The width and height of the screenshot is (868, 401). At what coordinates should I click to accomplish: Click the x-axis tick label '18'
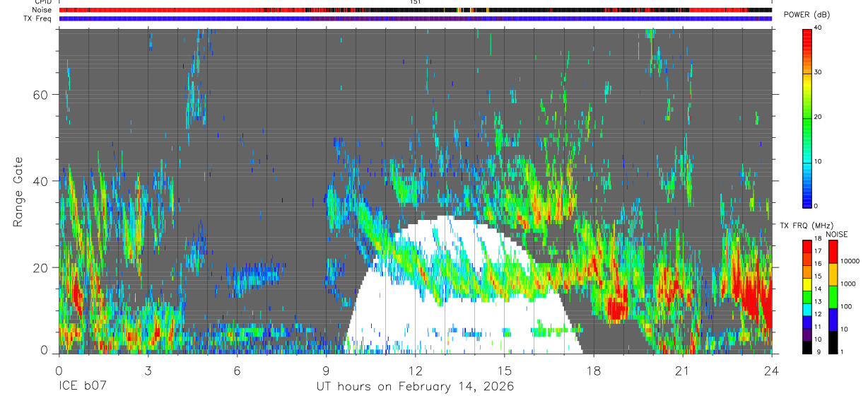click(593, 370)
